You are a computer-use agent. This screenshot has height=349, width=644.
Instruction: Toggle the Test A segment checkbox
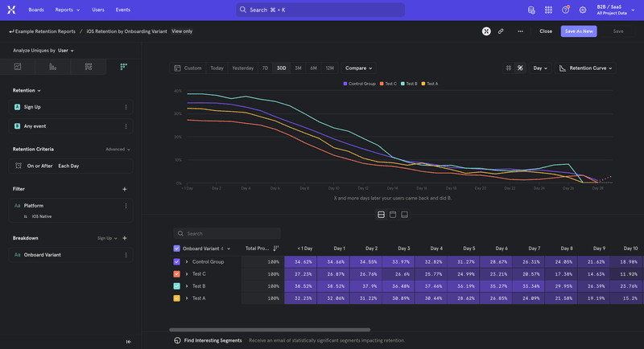pyautogui.click(x=177, y=298)
